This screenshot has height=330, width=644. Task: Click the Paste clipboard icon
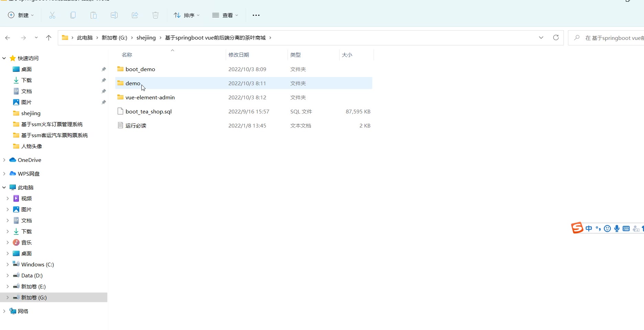(94, 15)
